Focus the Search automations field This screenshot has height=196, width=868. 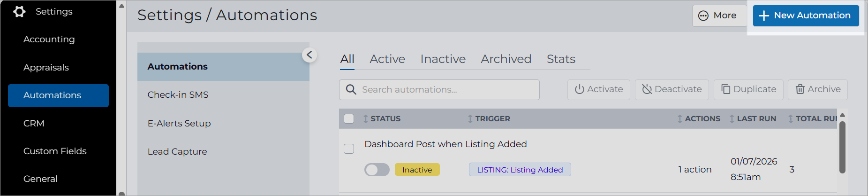point(439,89)
